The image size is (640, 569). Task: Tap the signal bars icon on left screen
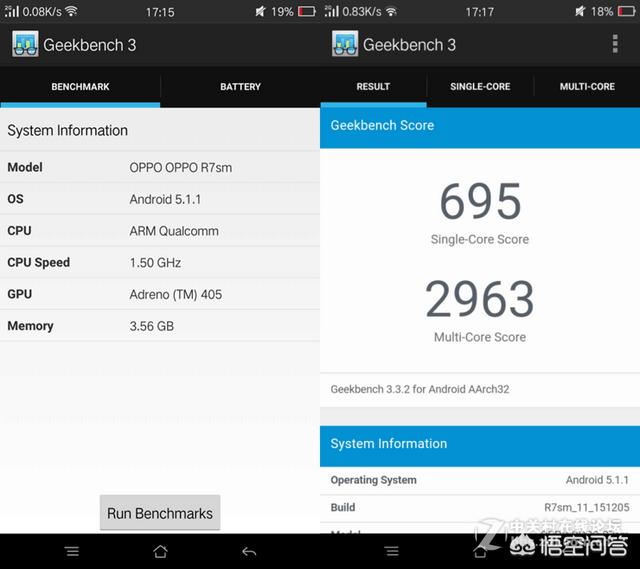coord(11,11)
